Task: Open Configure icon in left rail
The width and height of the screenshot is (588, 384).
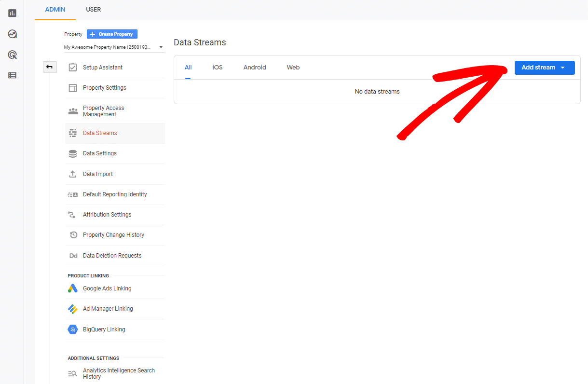Action: point(13,75)
